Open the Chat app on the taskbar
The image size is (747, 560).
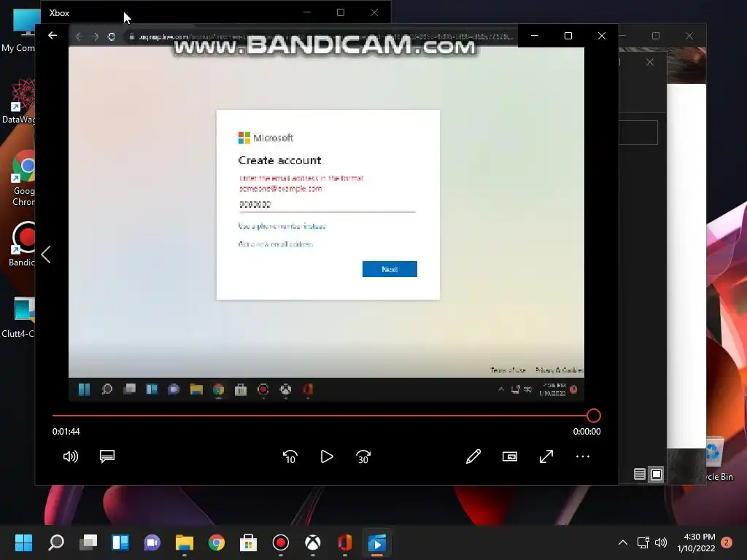(x=152, y=542)
